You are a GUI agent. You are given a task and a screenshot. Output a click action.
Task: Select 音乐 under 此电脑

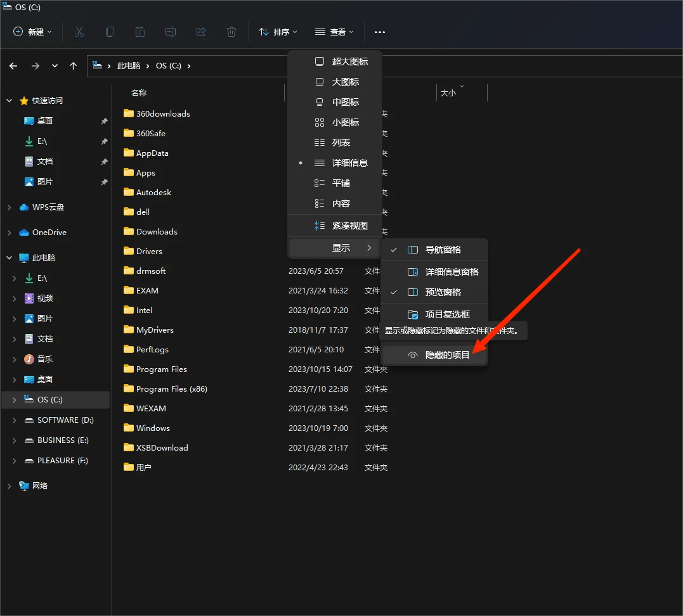[x=45, y=359]
